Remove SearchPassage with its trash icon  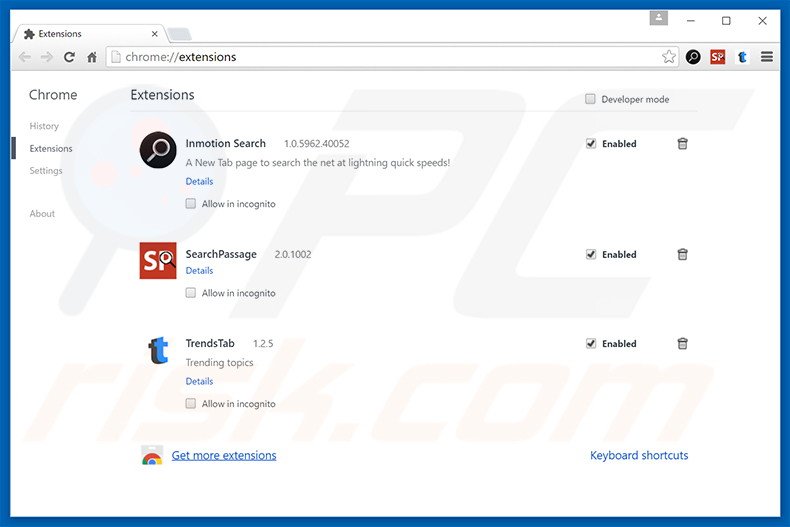point(682,254)
